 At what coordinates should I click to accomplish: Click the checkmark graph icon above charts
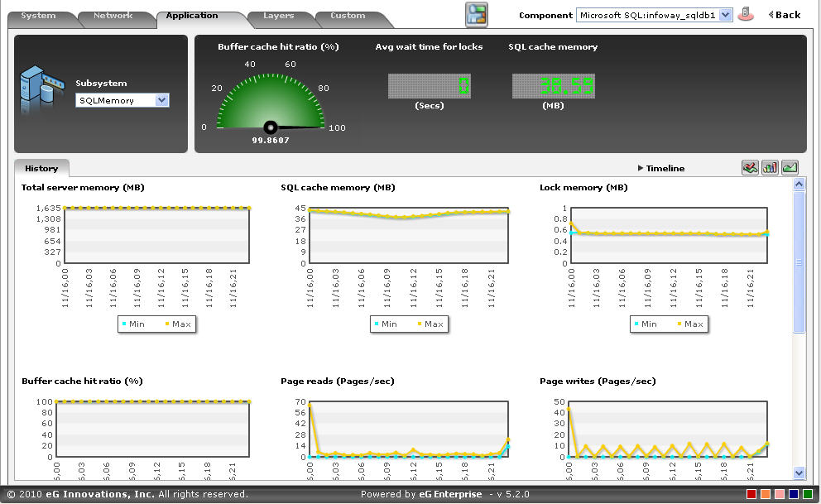(750, 167)
